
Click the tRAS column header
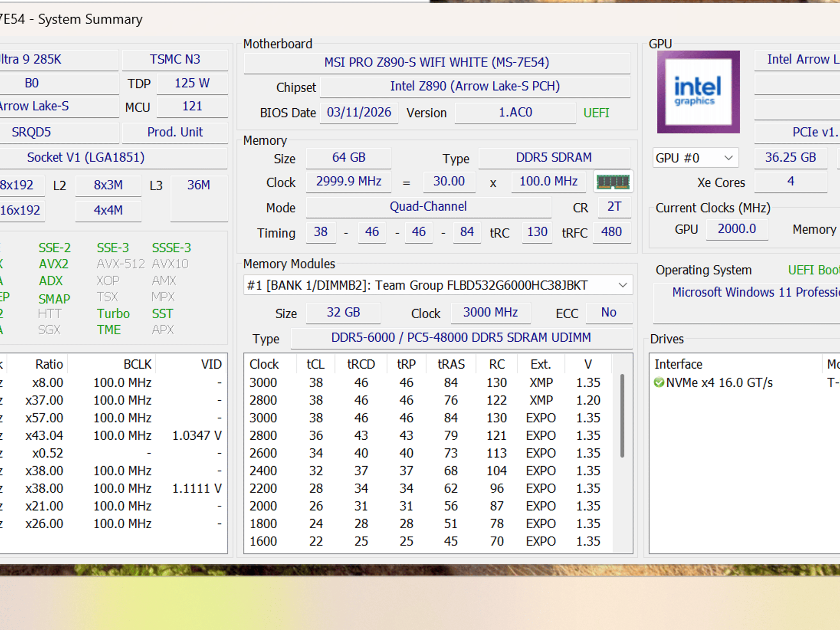(x=451, y=364)
